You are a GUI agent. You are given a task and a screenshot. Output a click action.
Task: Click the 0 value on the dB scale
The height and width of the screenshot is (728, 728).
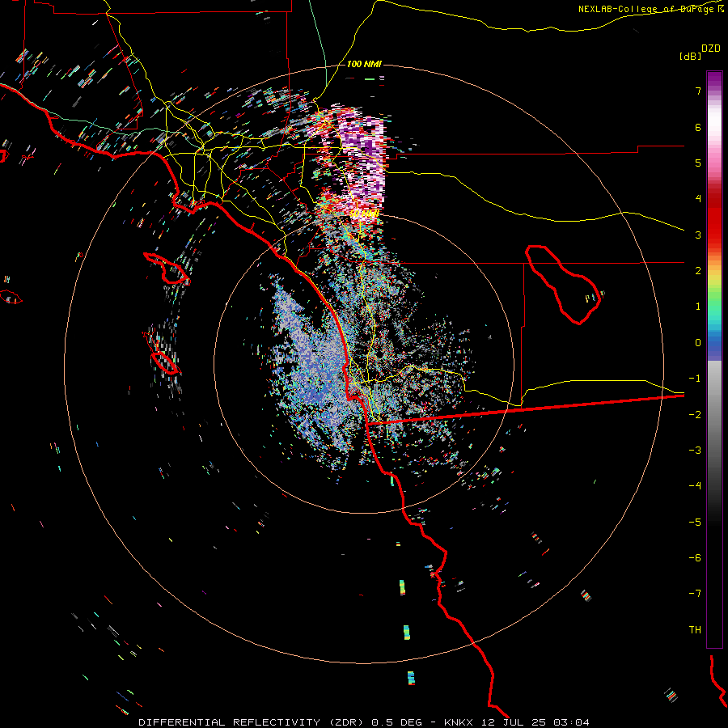click(x=698, y=343)
